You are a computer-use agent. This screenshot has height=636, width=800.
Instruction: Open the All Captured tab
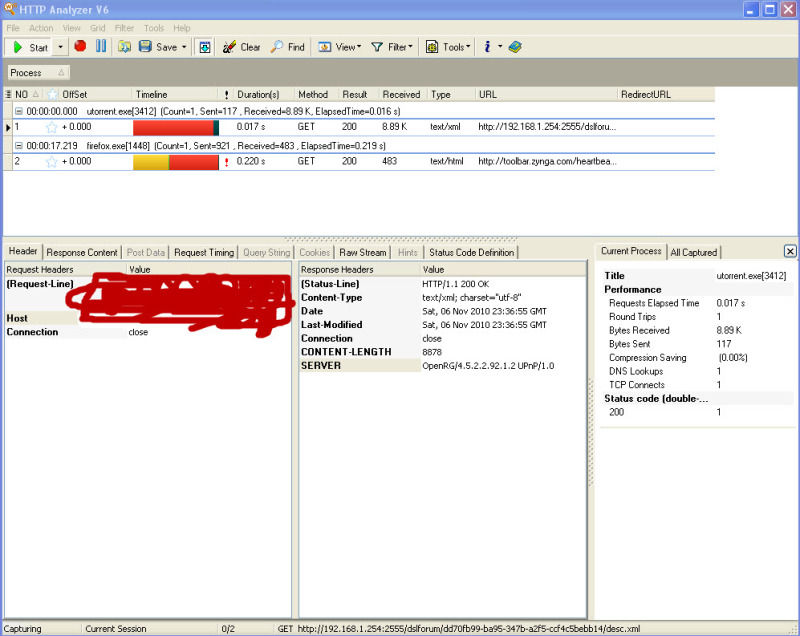pos(694,253)
